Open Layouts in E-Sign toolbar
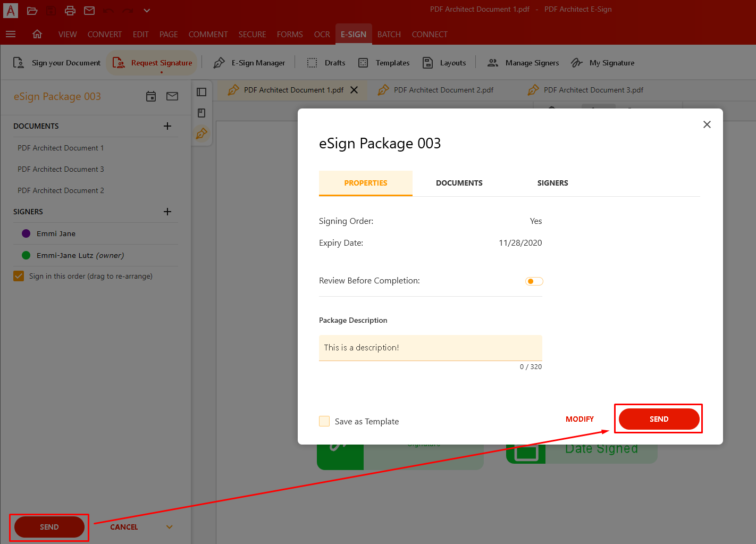The height and width of the screenshot is (544, 756). tap(444, 63)
